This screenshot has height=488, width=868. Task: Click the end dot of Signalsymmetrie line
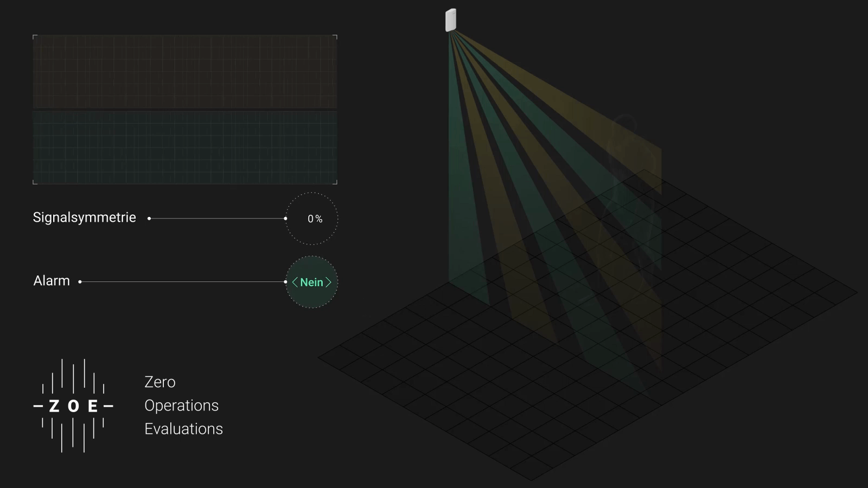285,219
